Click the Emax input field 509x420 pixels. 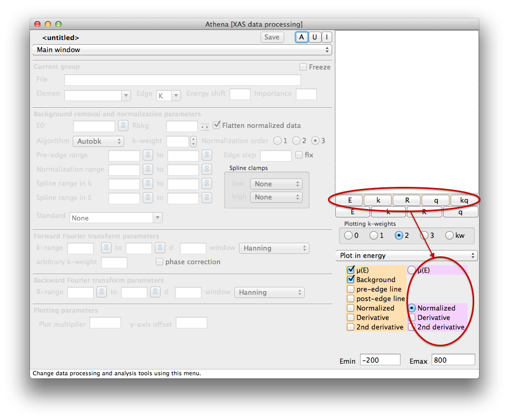[453, 359]
